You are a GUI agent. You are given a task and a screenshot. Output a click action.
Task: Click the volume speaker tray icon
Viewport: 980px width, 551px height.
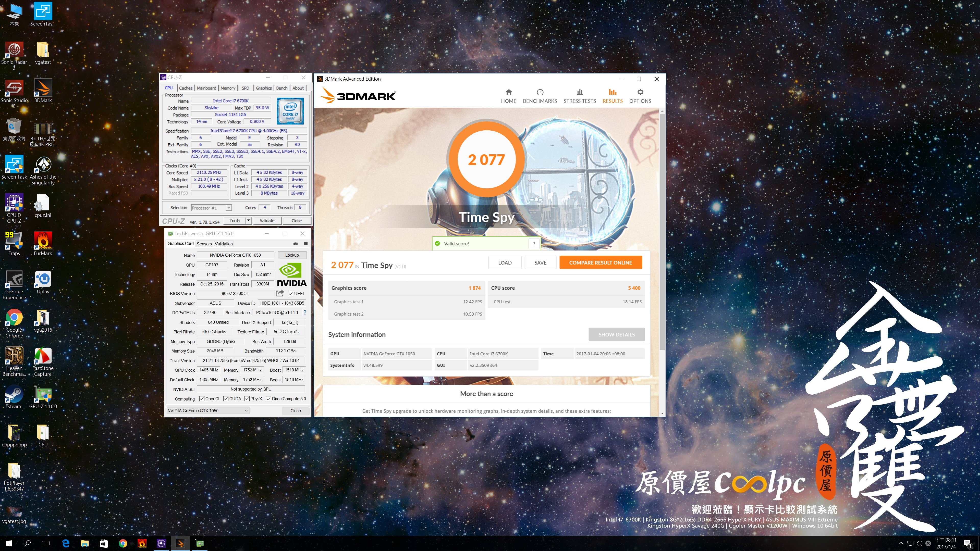click(919, 543)
